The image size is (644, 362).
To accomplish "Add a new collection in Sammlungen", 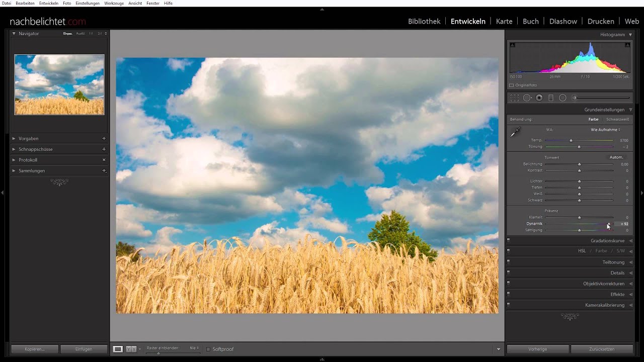I will coord(104,171).
